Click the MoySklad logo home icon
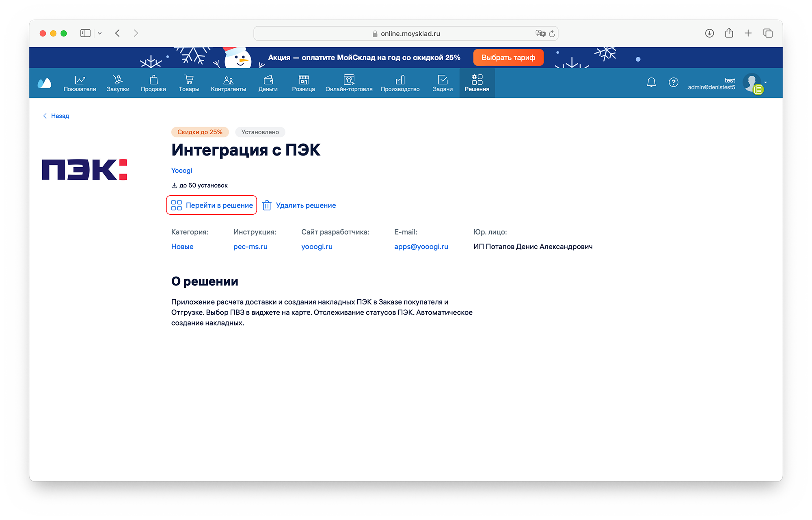 pos(44,83)
